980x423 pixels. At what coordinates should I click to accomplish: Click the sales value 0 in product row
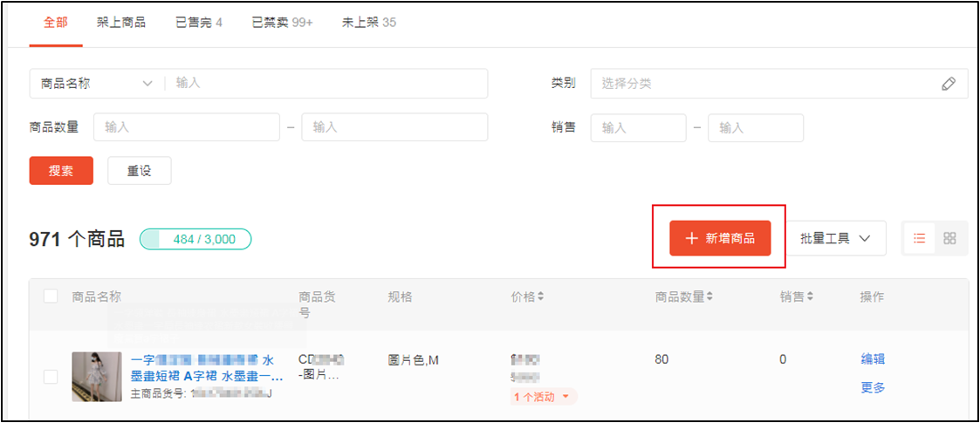pyautogui.click(x=783, y=360)
